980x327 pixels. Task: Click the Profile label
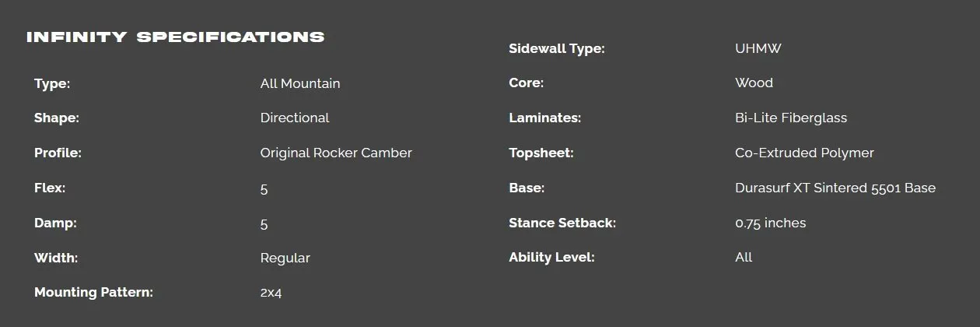coord(58,153)
